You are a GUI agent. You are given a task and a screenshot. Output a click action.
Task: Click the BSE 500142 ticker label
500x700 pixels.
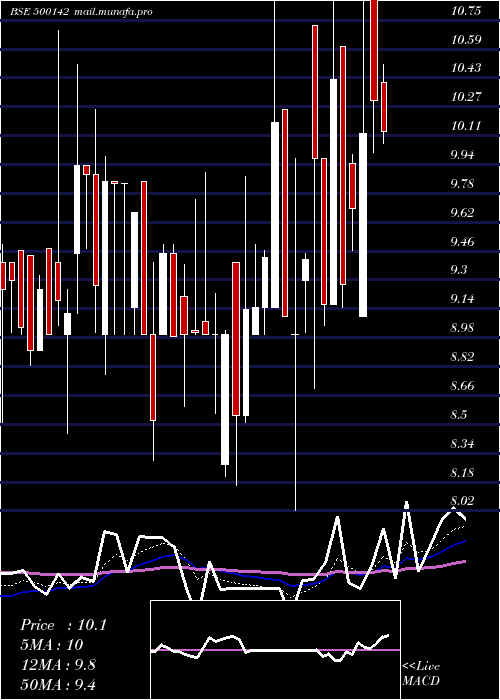(x=39, y=12)
